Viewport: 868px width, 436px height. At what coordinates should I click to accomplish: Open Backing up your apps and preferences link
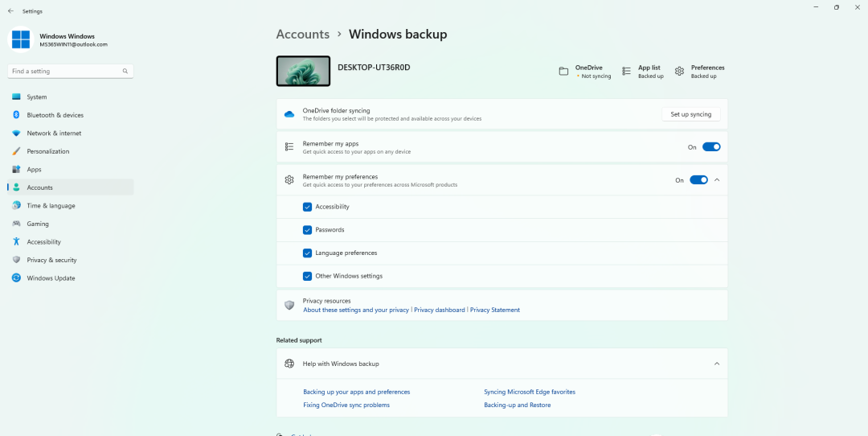357,393
